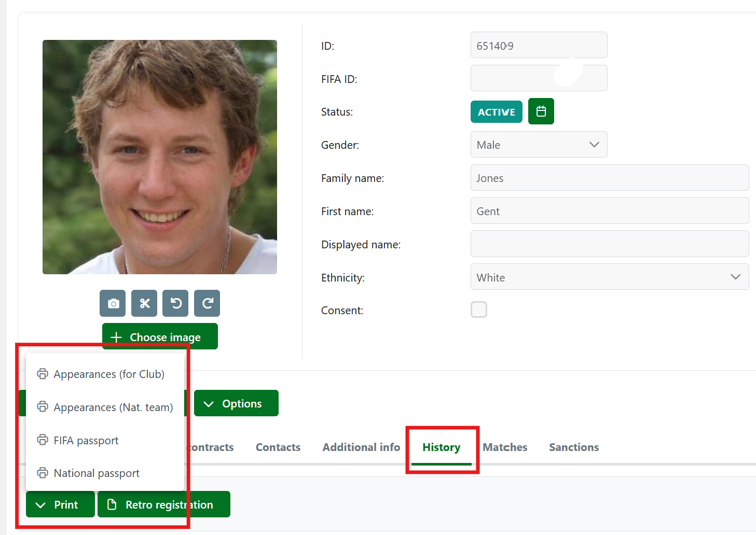Switch to the History tab
Screen dimensions: 756x535
442,447
